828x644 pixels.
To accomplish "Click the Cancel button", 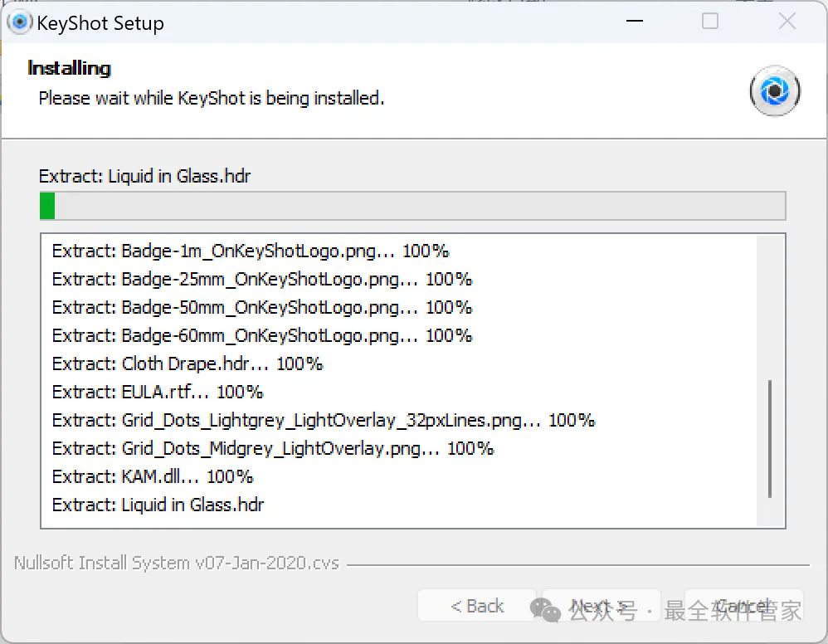I will click(x=743, y=607).
